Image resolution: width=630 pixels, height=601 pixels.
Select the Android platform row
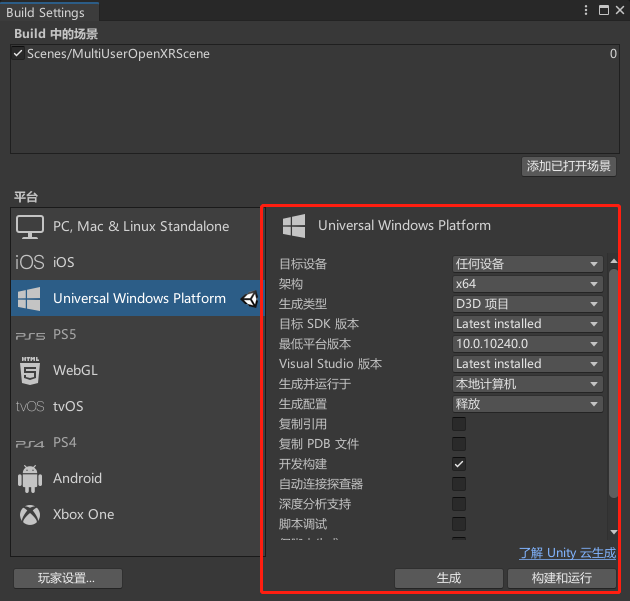click(137, 478)
